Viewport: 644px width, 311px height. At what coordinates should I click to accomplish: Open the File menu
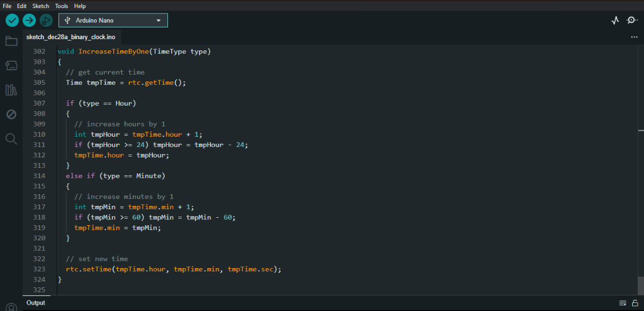coord(8,6)
